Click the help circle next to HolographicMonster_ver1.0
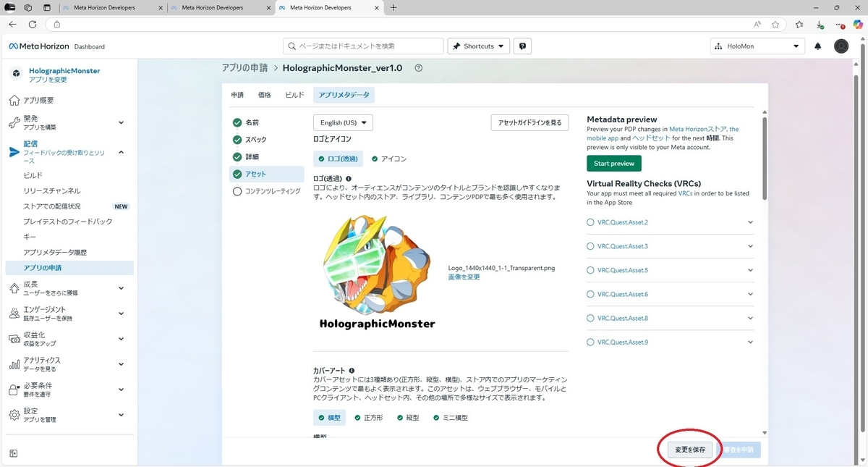868x467 pixels. (x=418, y=68)
